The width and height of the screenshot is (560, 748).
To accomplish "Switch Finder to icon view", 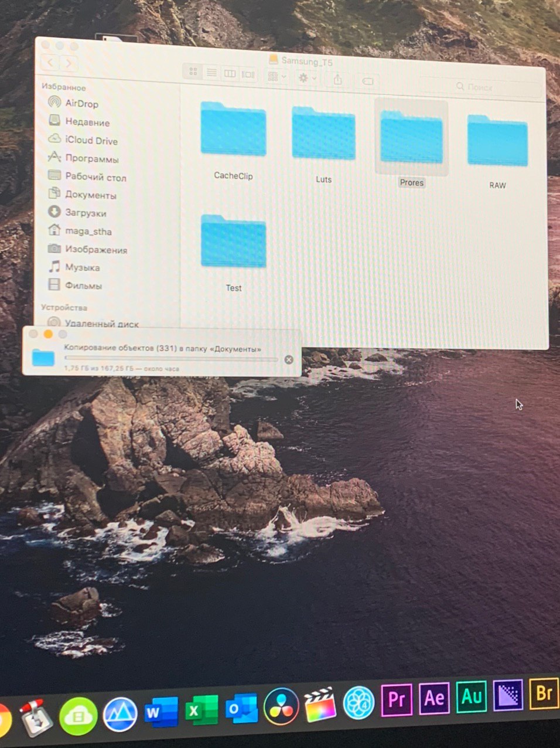I will tap(193, 72).
